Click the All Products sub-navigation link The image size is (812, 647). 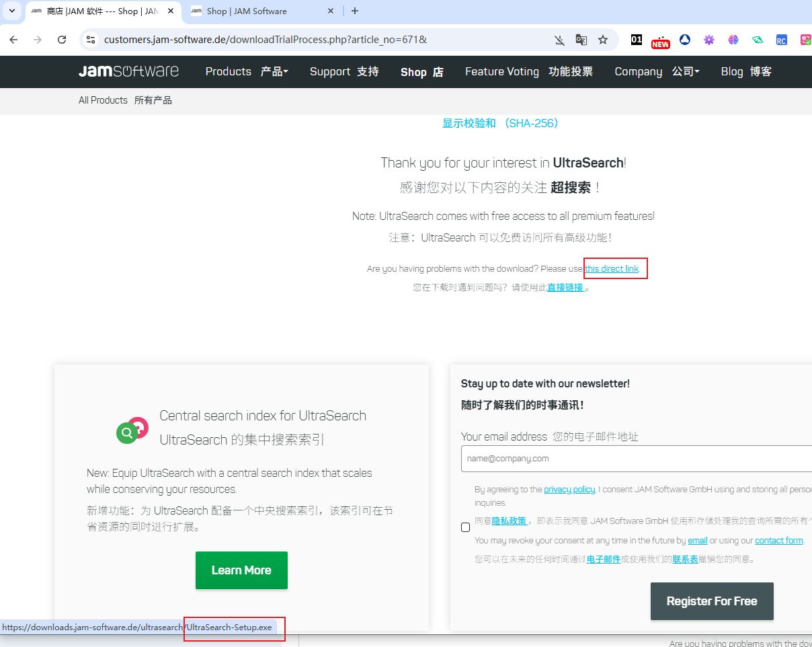tap(125, 100)
